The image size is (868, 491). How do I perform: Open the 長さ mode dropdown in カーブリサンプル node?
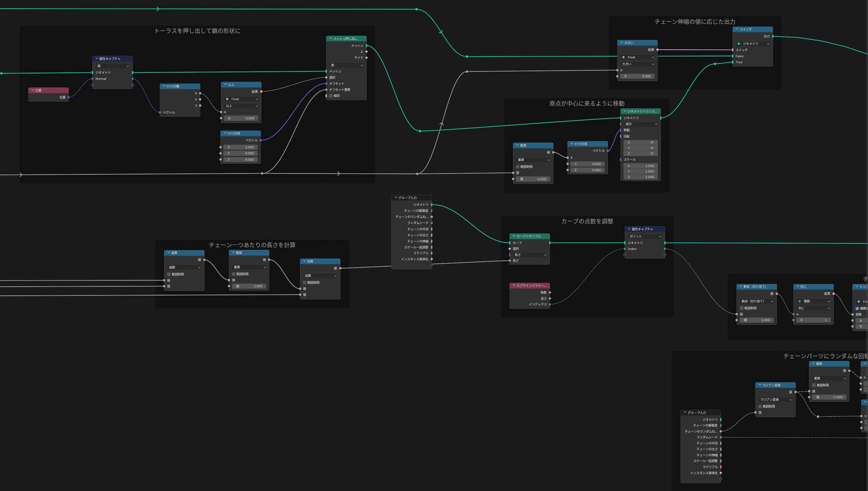[530, 255]
